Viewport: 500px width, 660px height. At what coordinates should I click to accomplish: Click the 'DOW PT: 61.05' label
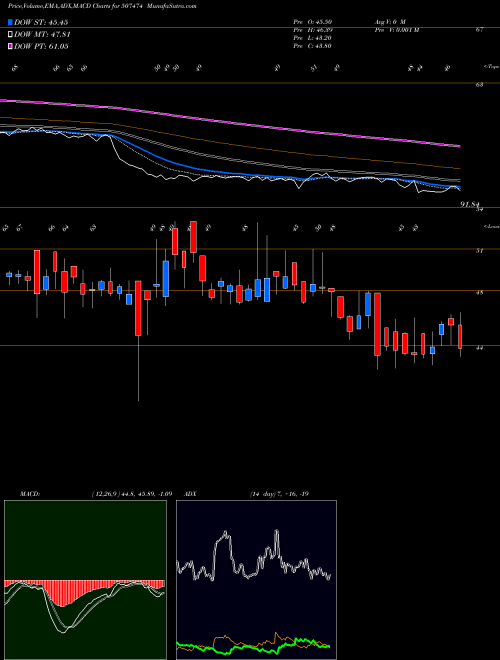(41, 47)
